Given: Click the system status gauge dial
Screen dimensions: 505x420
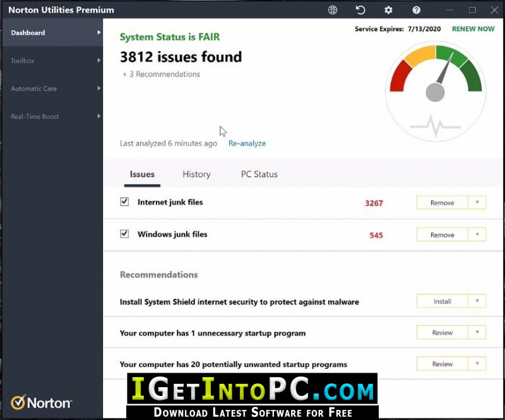Looking at the screenshot, I should click(435, 82).
